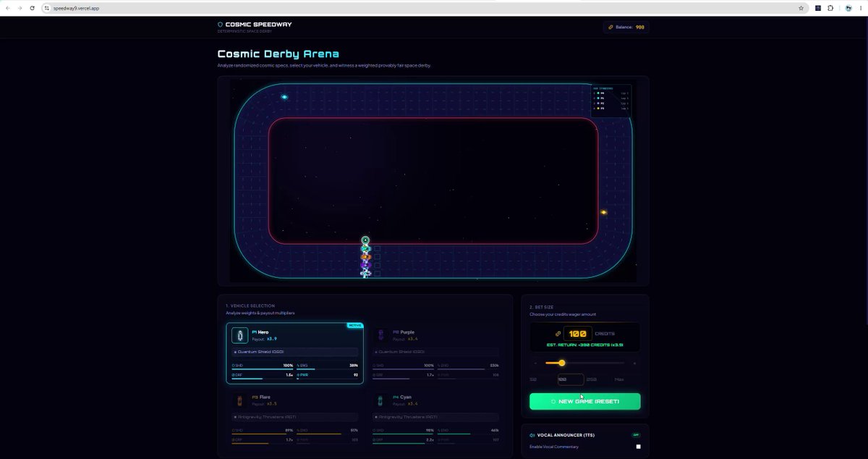
Task: Click the coin icon beside the 100 credits
Action: click(558, 334)
